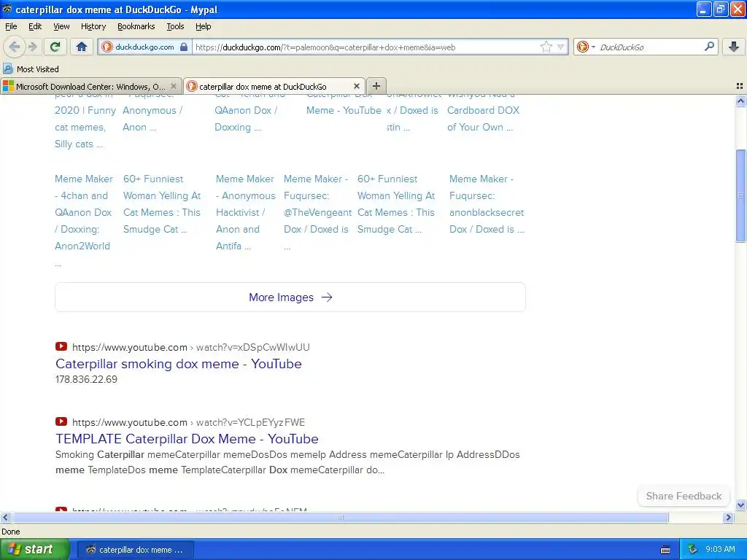Open the Most Visited bookmarks folder
The width and height of the screenshot is (747, 560).
click(31, 69)
